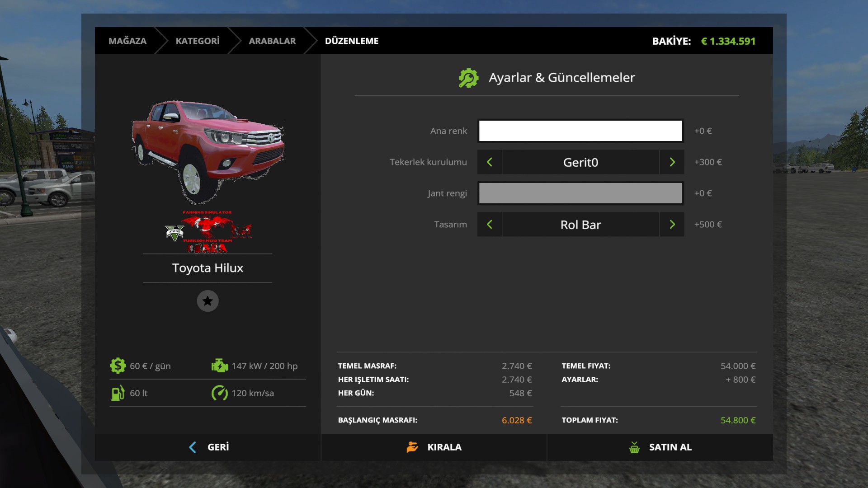Click the TEMEL FİYAT 54.000 € value
868x488 pixels.
[x=738, y=366]
